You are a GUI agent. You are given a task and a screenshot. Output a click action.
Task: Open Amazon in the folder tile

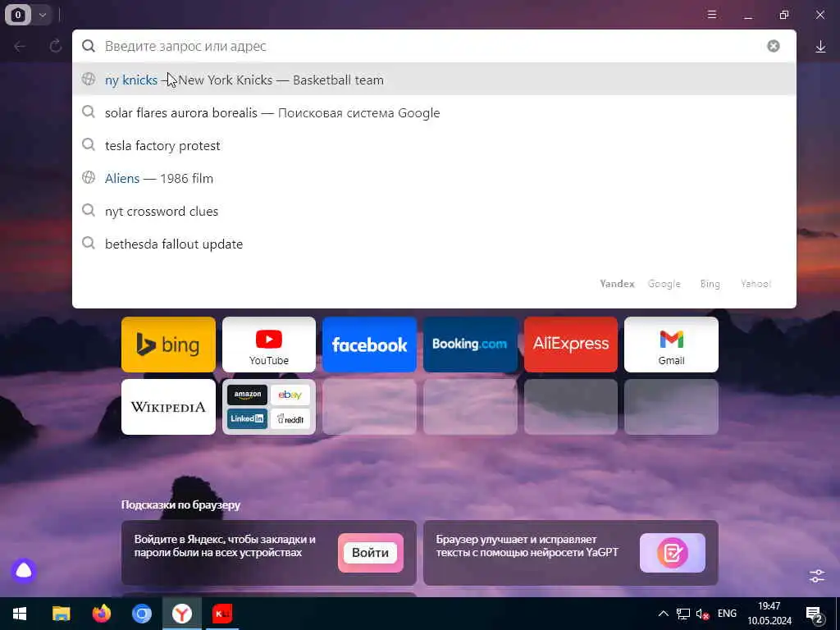coord(247,395)
